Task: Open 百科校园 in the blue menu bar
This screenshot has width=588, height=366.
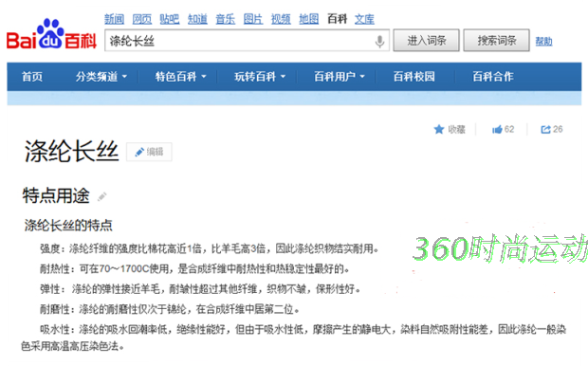Action: pyautogui.click(x=414, y=77)
